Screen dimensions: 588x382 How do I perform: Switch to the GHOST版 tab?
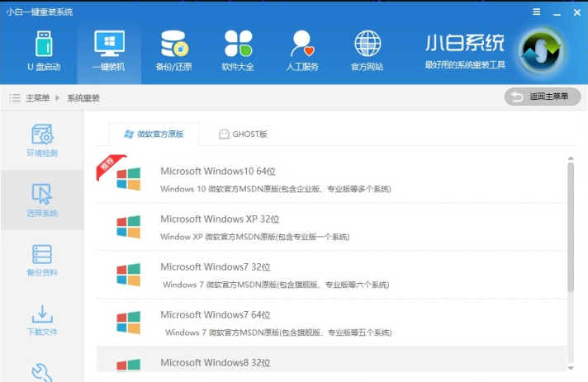pos(243,134)
